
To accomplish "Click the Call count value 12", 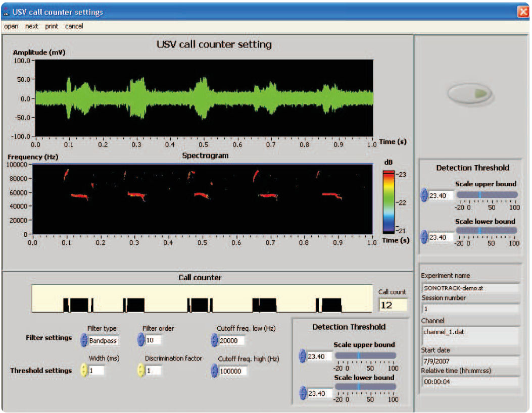I will [393, 305].
